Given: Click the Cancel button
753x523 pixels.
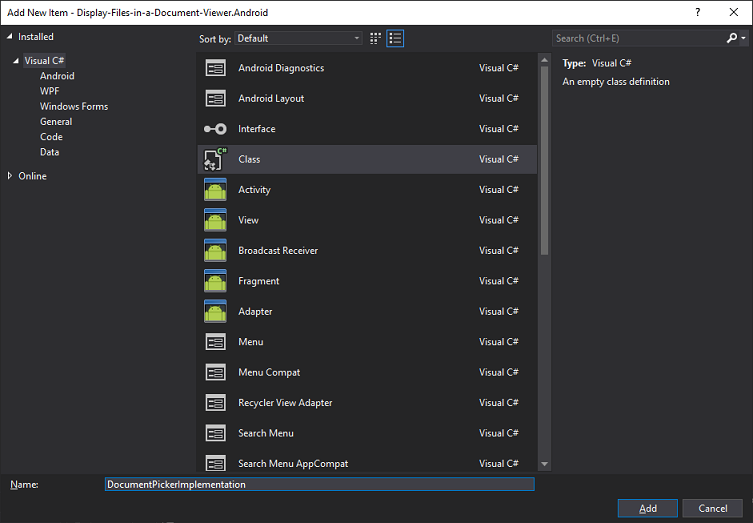Looking at the screenshot, I should [x=713, y=508].
